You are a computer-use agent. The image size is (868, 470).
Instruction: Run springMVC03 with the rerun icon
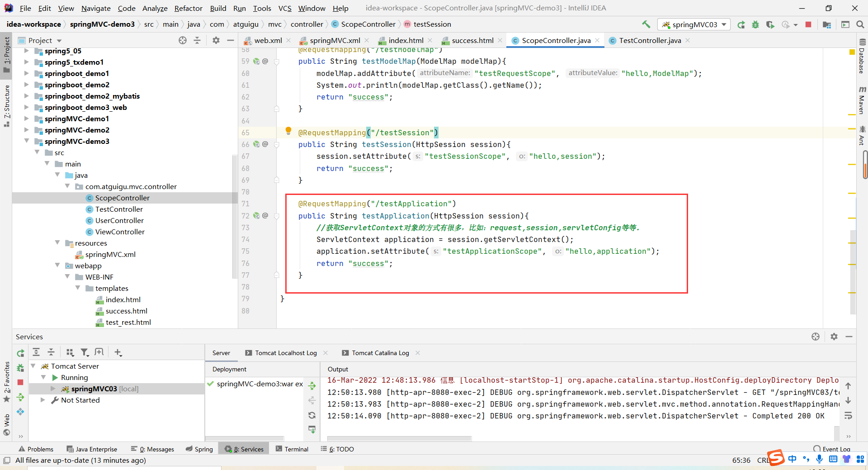[x=741, y=24]
